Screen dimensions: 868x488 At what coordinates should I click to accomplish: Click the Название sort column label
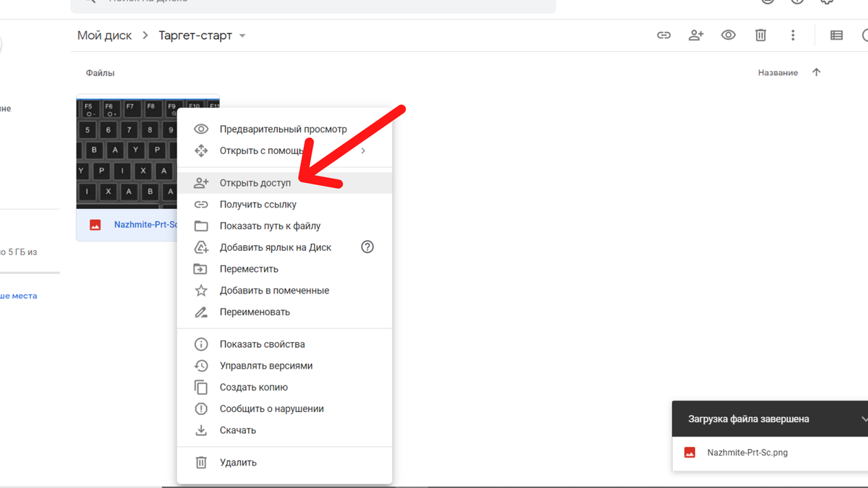pos(778,73)
